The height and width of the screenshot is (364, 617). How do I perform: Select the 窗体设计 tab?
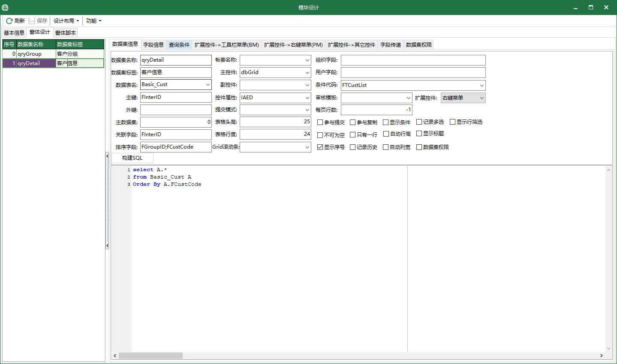[x=40, y=32]
